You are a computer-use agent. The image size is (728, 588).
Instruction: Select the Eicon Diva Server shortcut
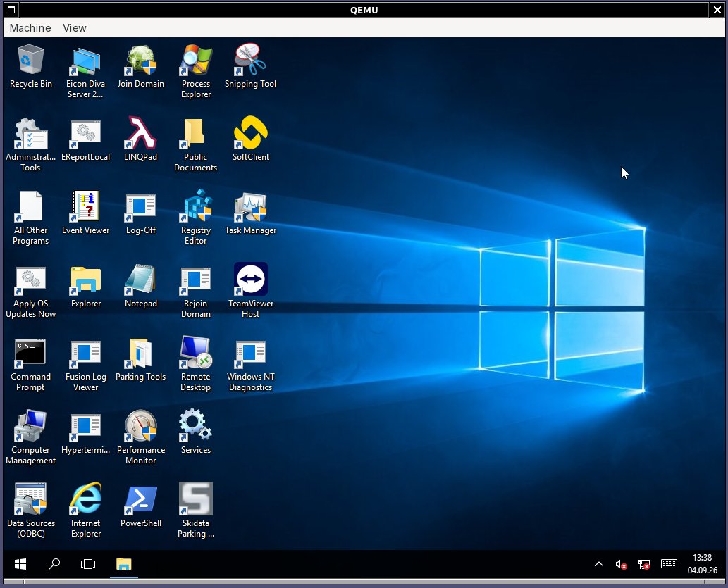(x=85, y=71)
